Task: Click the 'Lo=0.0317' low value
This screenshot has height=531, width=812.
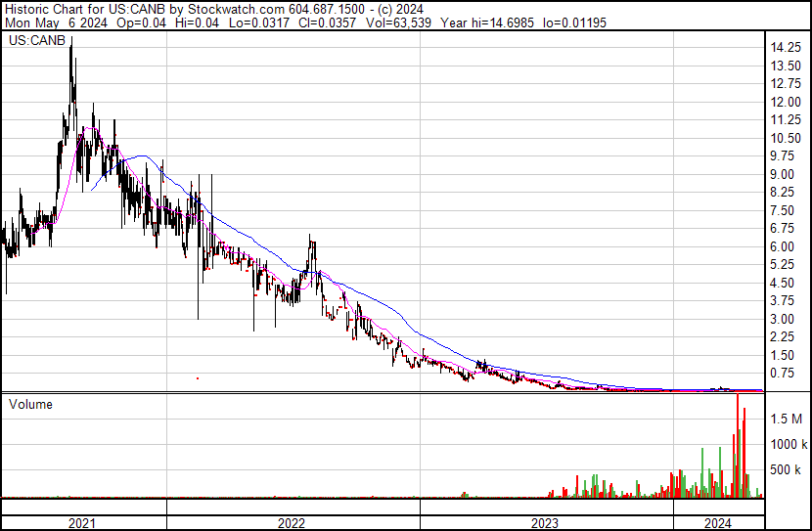Action: (x=259, y=22)
